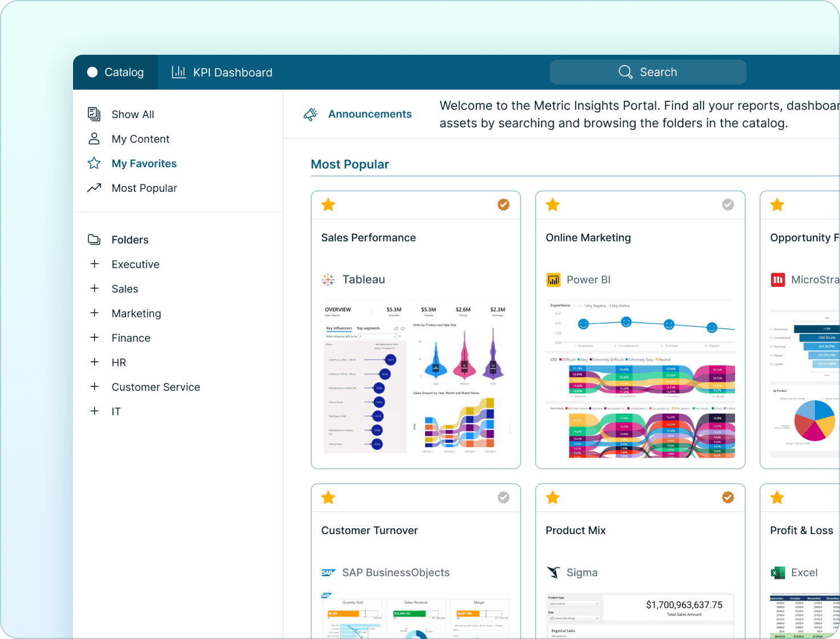Open My Content in sidebar
Screen dimensions: 840x639
[140, 139]
